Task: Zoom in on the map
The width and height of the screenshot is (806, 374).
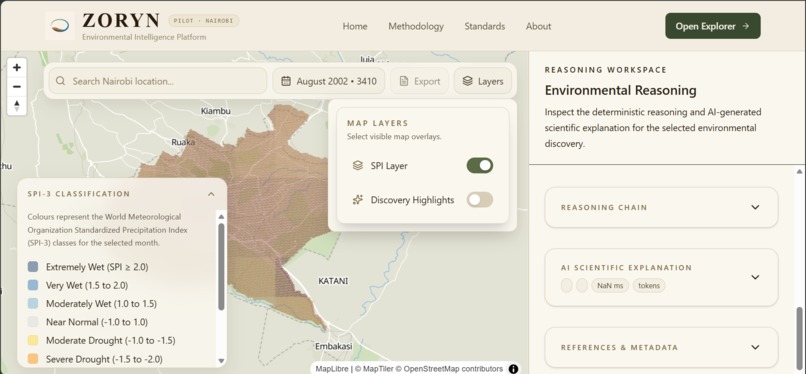Action: pos(16,67)
